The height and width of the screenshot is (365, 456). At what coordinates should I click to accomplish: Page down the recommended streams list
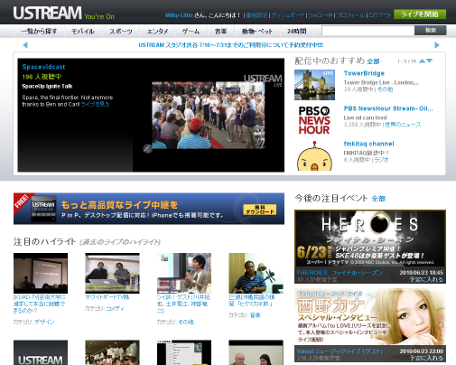pyautogui.click(x=429, y=61)
